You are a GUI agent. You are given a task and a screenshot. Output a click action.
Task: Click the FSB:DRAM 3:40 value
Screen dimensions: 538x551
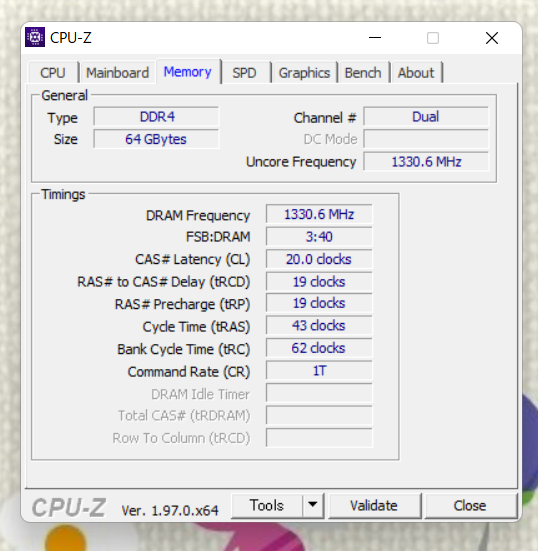319,236
